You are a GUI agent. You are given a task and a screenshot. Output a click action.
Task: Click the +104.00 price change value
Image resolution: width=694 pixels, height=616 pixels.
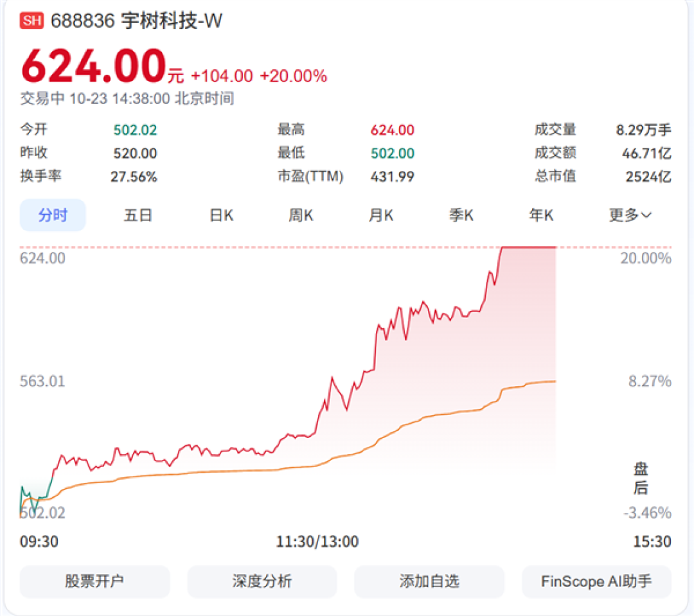[x=222, y=76]
